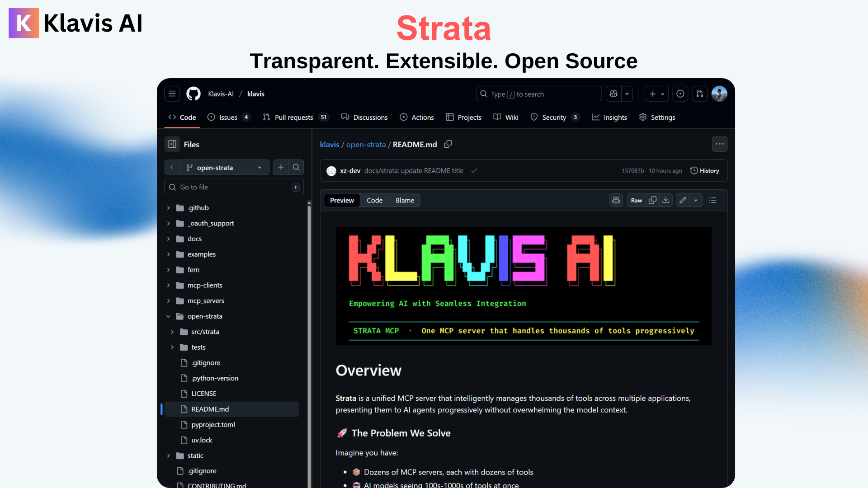Copy the README.md file path
This screenshot has width=868, height=488.
pos(448,144)
